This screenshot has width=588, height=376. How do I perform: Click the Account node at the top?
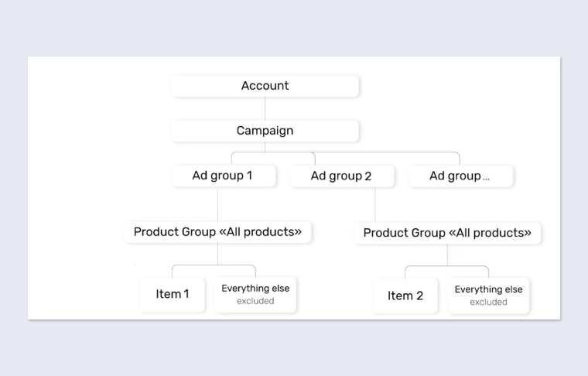[265, 86]
